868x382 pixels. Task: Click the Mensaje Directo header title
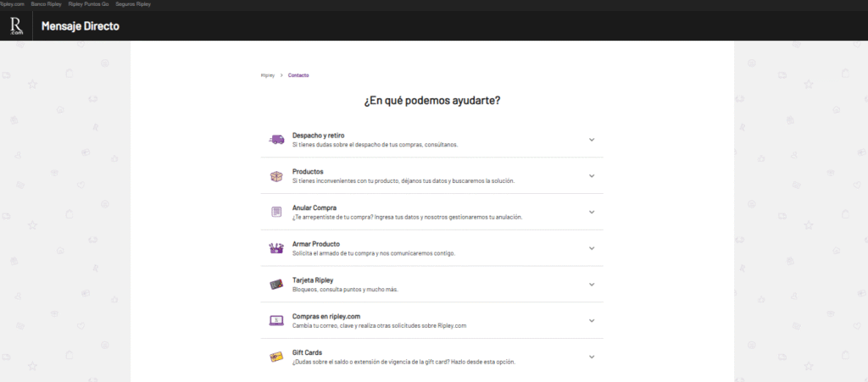[81, 26]
